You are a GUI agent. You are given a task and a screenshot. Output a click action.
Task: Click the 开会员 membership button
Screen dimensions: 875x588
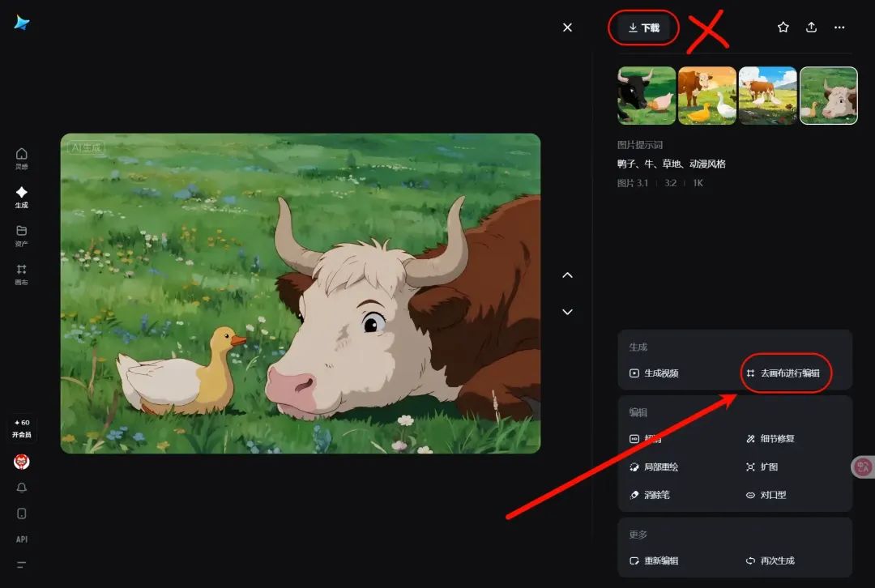tap(22, 428)
